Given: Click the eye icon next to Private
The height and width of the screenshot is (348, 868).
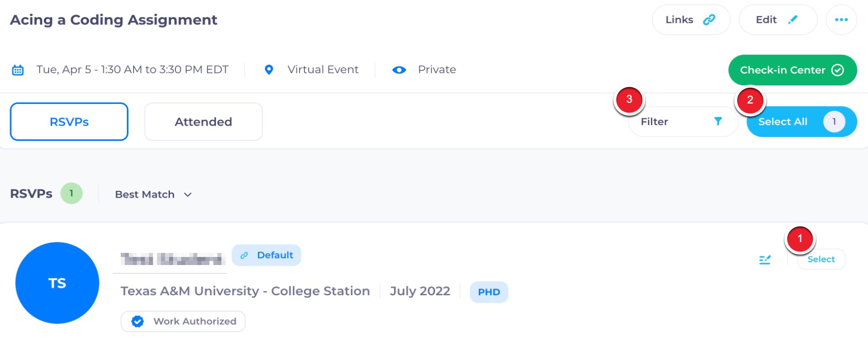Looking at the screenshot, I should coord(399,70).
